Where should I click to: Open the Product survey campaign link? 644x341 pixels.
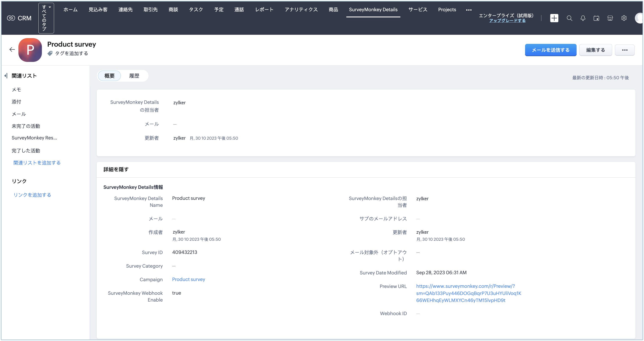(x=188, y=279)
